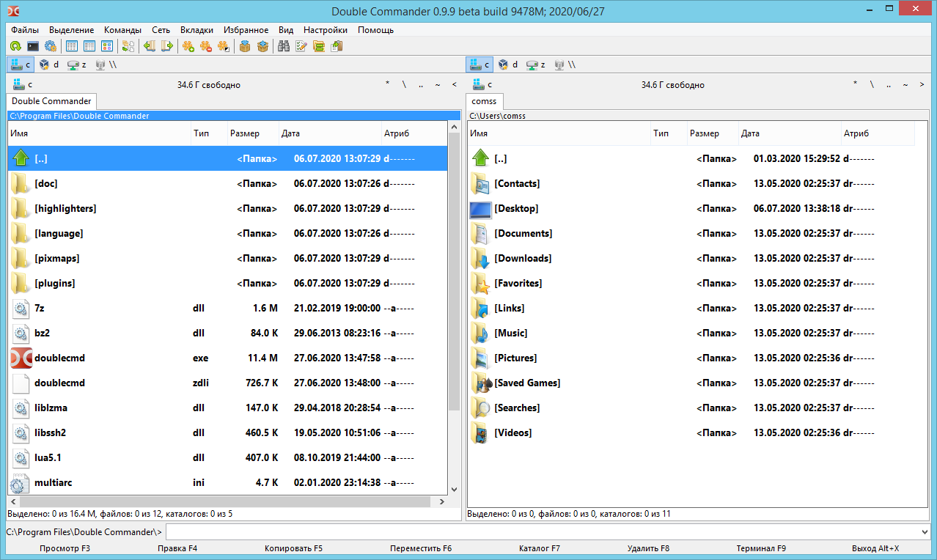Click the right-arrow panel icon
The image size is (937, 560).
tap(167, 46)
